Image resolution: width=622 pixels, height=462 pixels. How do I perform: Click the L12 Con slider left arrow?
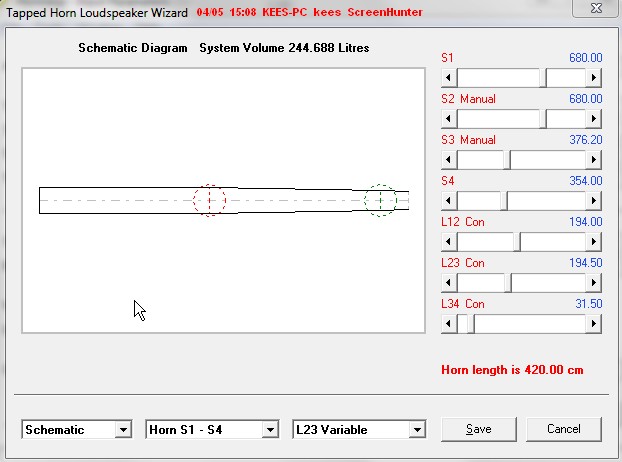[449, 242]
